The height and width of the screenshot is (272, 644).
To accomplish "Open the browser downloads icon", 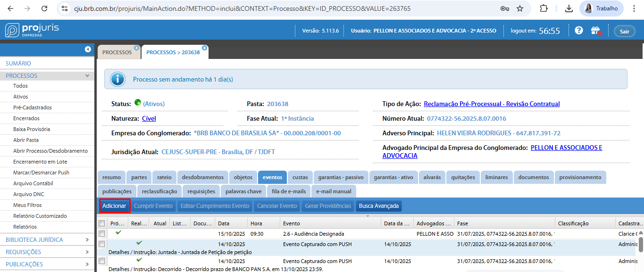I will 569,8.
